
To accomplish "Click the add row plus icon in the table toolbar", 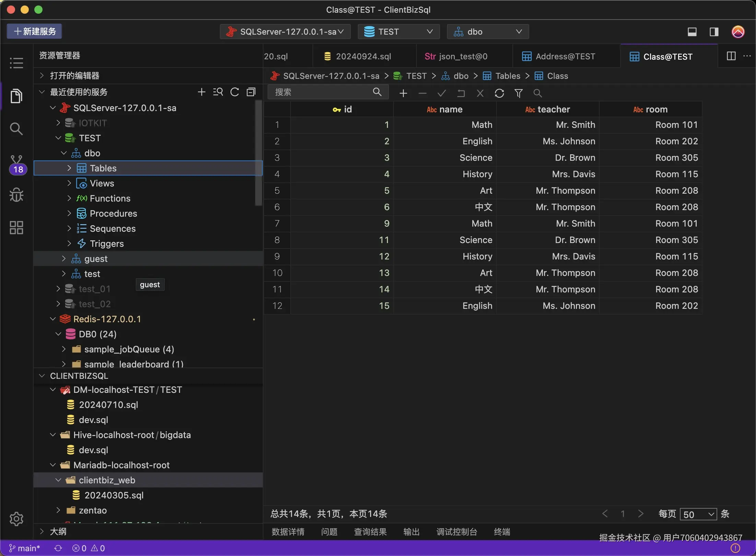I will pyautogui.click(x=403, y=93).
